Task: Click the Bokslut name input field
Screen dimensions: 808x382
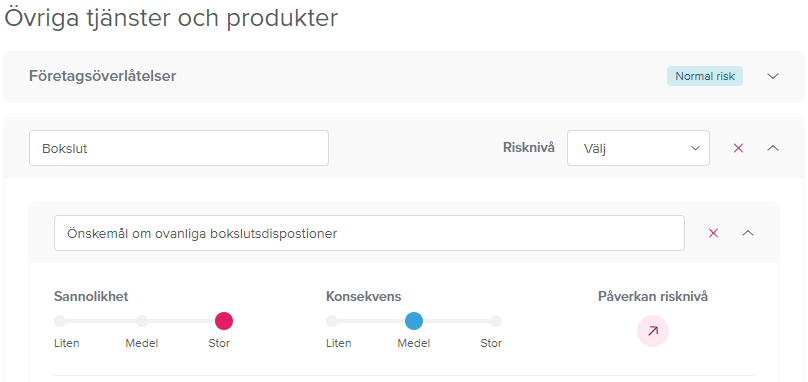Action: (x=179, y=148)
